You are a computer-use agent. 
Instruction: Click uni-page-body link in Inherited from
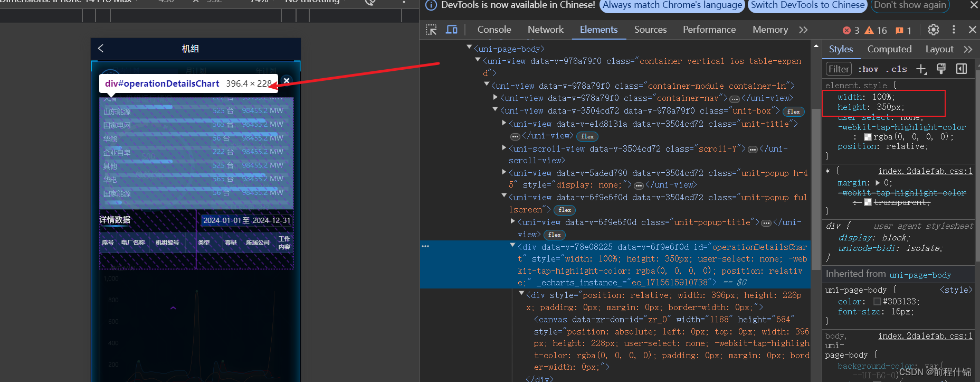(920, 275)
